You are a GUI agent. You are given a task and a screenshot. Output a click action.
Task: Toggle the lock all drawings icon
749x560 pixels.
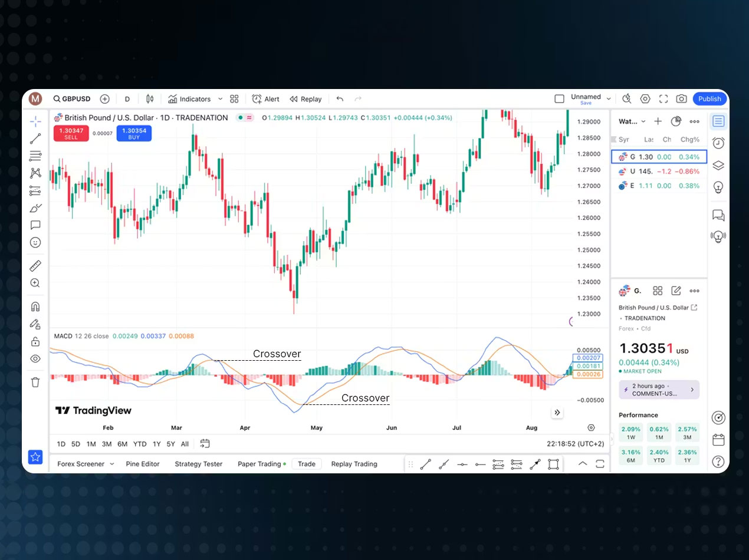click(x=35, y=341)
